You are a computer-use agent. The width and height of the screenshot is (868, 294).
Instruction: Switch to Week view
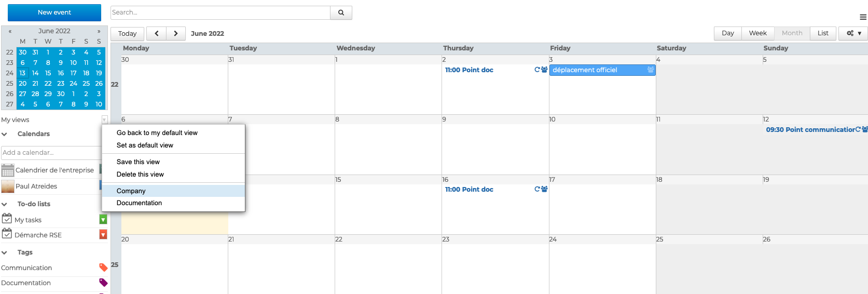pos(757,33)
